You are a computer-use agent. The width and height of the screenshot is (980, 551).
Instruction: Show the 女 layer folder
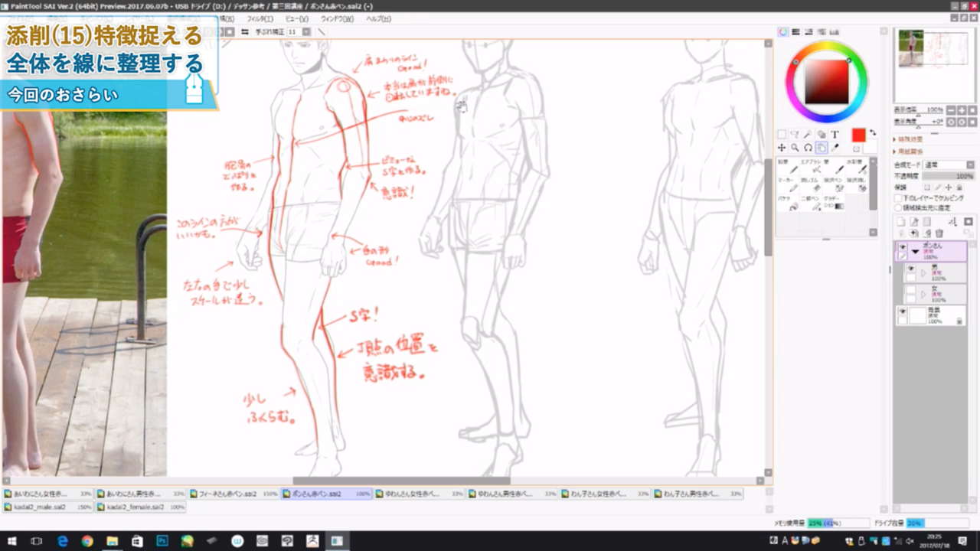point(911,291)
